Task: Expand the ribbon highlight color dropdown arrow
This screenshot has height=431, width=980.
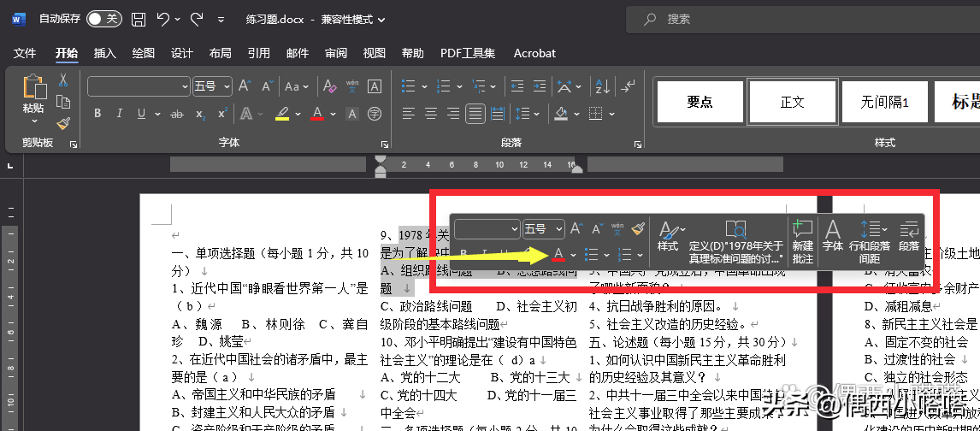Action: tap(298, 115)
